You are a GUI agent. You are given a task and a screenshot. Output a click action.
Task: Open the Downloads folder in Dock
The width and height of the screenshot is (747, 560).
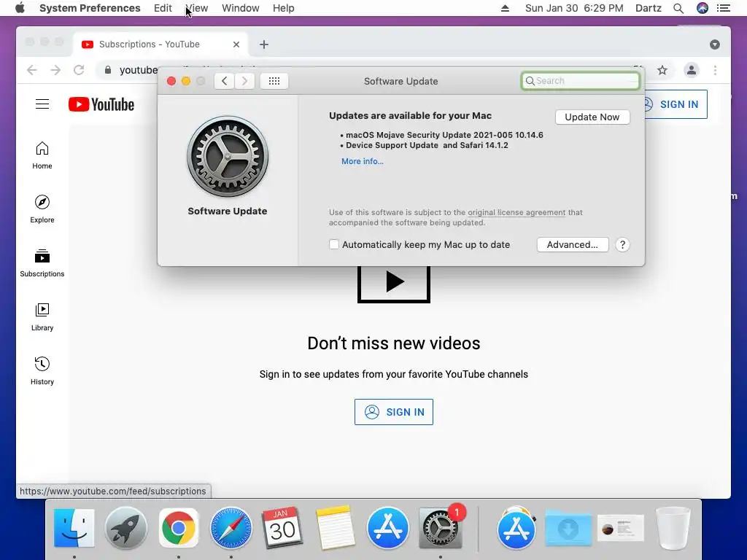click(568, 528)
